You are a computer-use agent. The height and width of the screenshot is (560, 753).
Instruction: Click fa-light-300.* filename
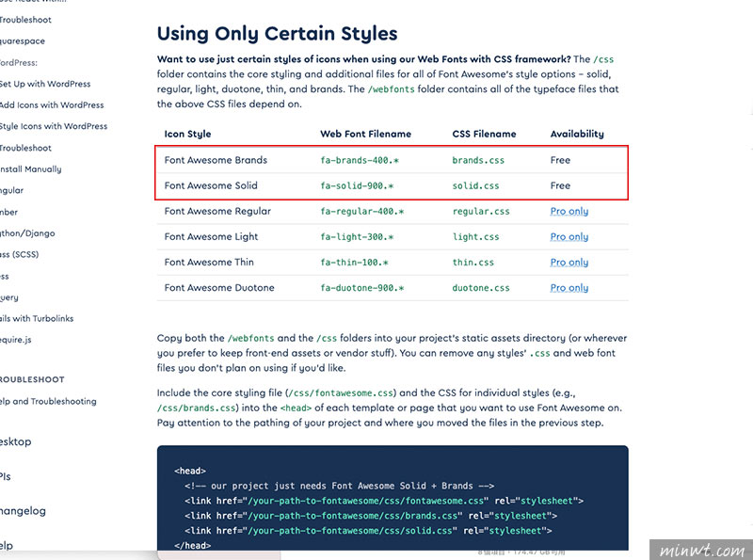point(357,237)
